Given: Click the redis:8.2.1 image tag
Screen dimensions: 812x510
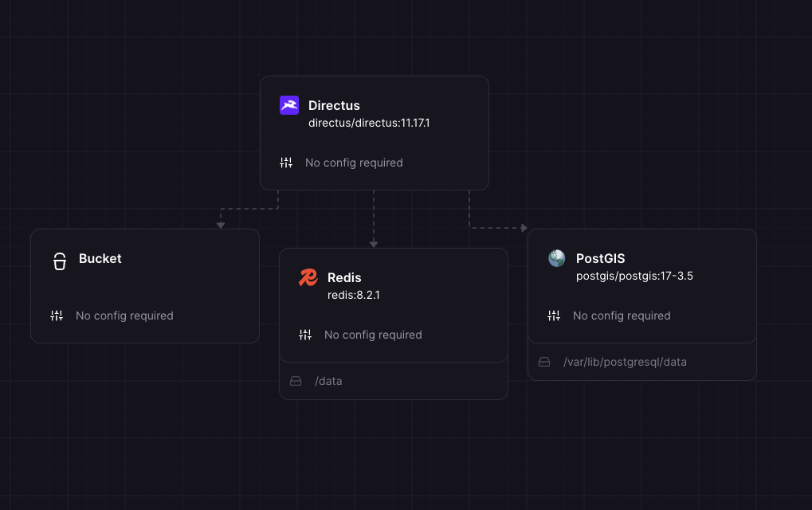Looking at the screenshot, I should 353,295.
